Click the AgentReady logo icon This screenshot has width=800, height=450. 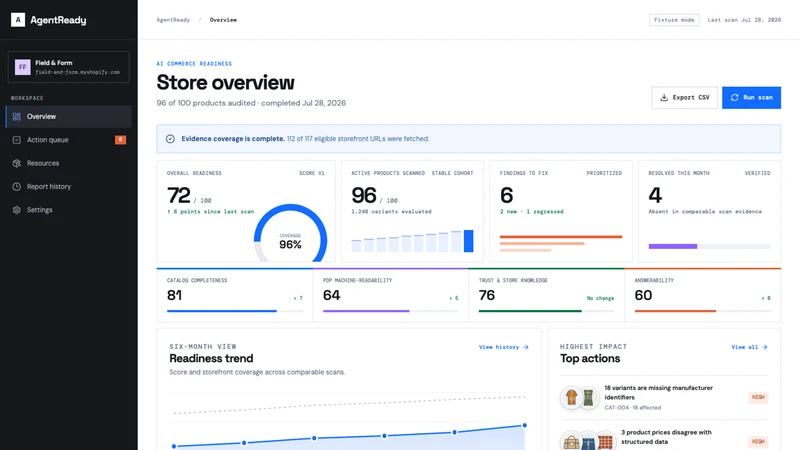tap(18, 20)
